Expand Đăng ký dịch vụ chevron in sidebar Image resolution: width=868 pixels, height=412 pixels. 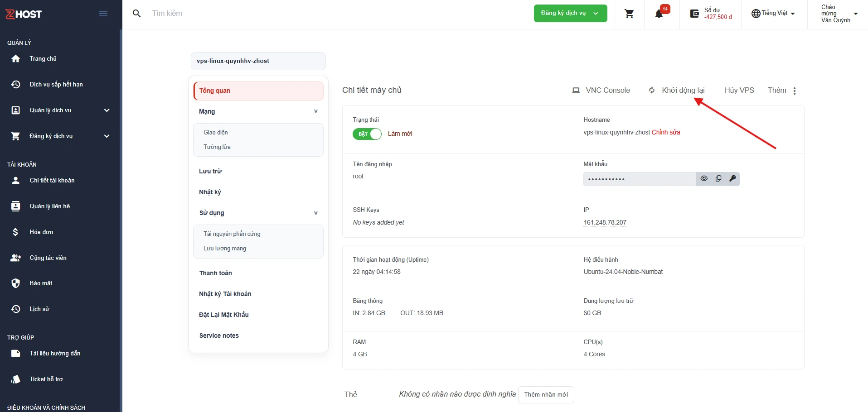(x=107, y=136)
